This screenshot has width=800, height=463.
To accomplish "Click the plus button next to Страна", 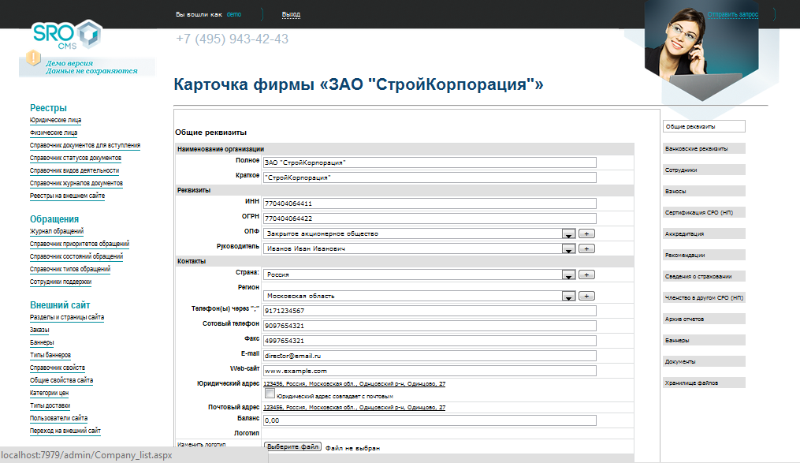I will (x=587, y=275).
